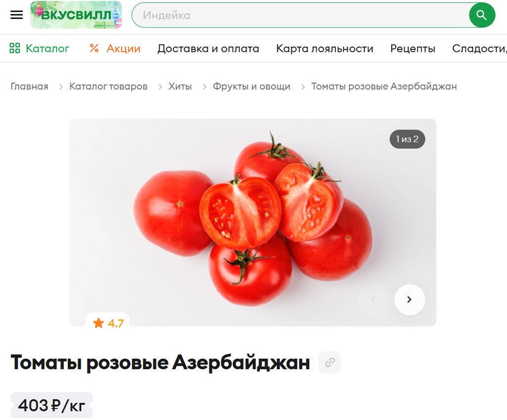Open the Каталог grid icon
This screenshot has height=420, width=507.
pos(15,48)
